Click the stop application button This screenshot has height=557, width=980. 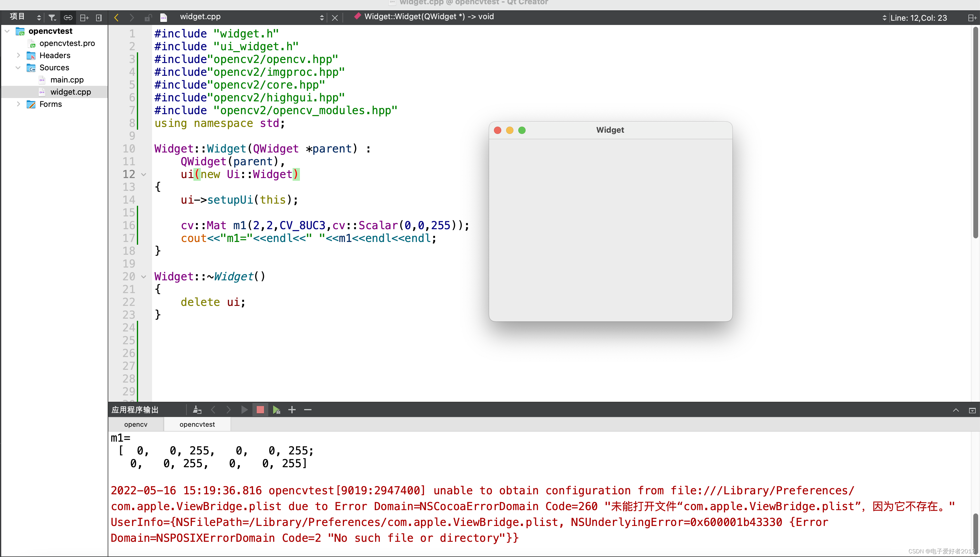pos(260,409)
